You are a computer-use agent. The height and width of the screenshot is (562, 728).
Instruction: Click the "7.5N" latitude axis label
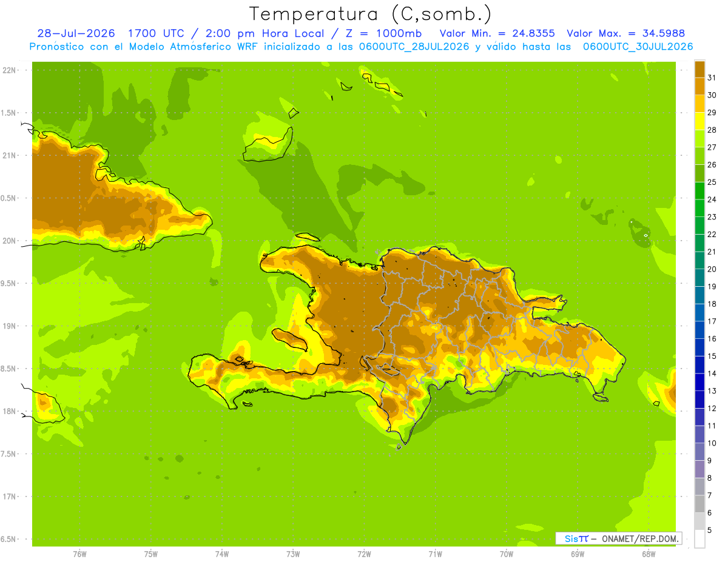tap(9, 454)
